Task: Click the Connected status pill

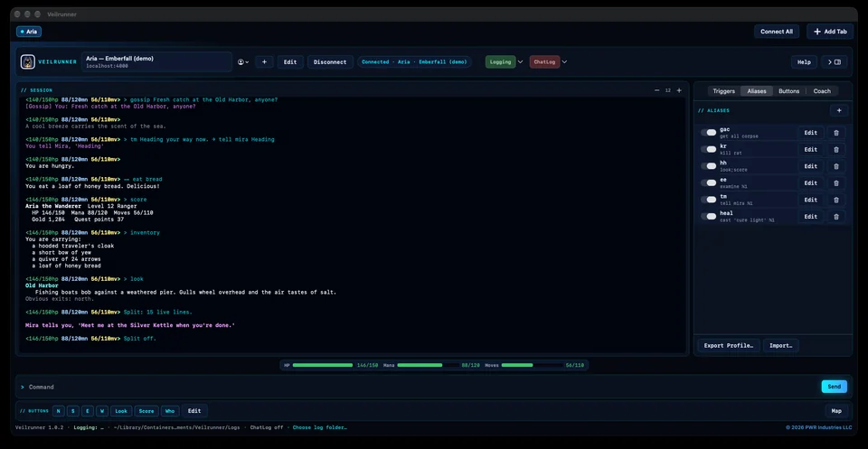Action: (414, 62)
